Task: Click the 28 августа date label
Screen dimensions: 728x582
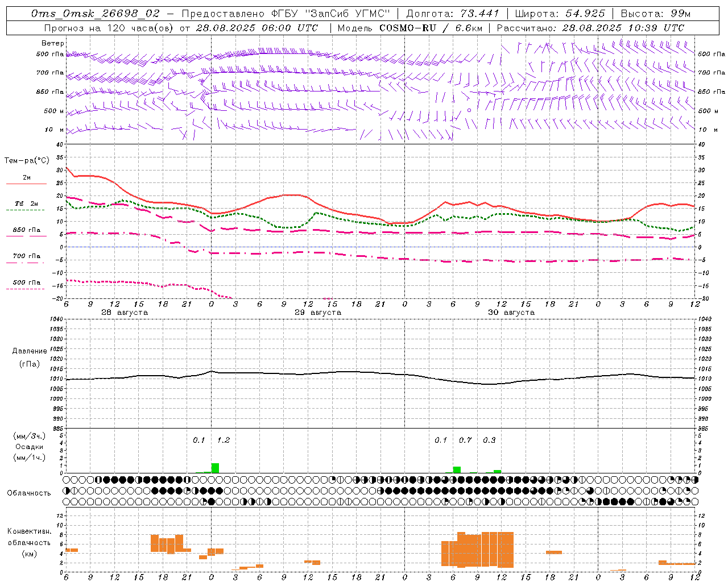Action: pos(125,313)
